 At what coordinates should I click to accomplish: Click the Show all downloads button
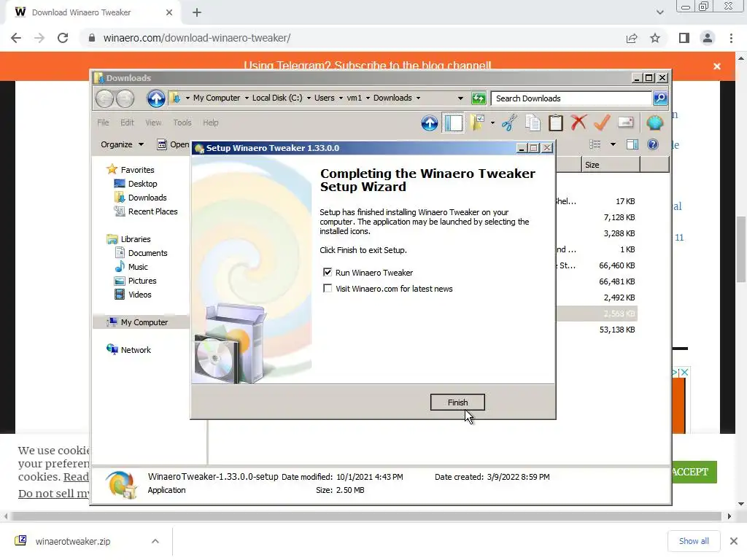coord(694,542)
